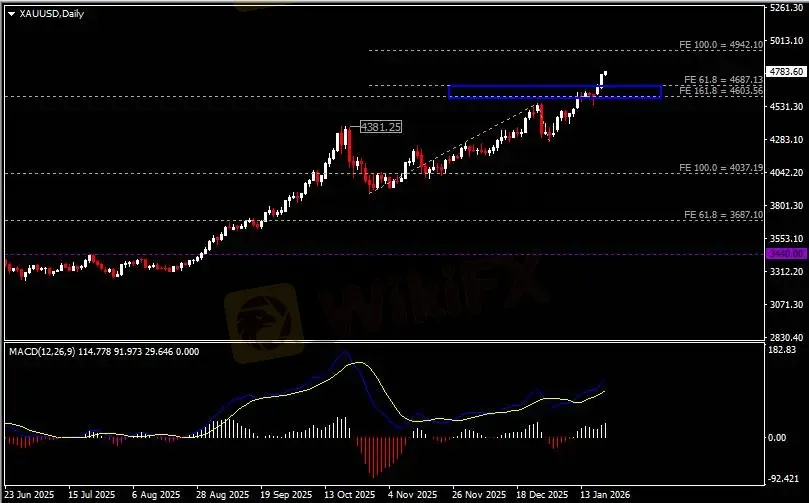This screenshot has height=503, width=809.
Task: Expand the XAUUSD,Daily chart title triangle
Action: (x=11, y=14)
